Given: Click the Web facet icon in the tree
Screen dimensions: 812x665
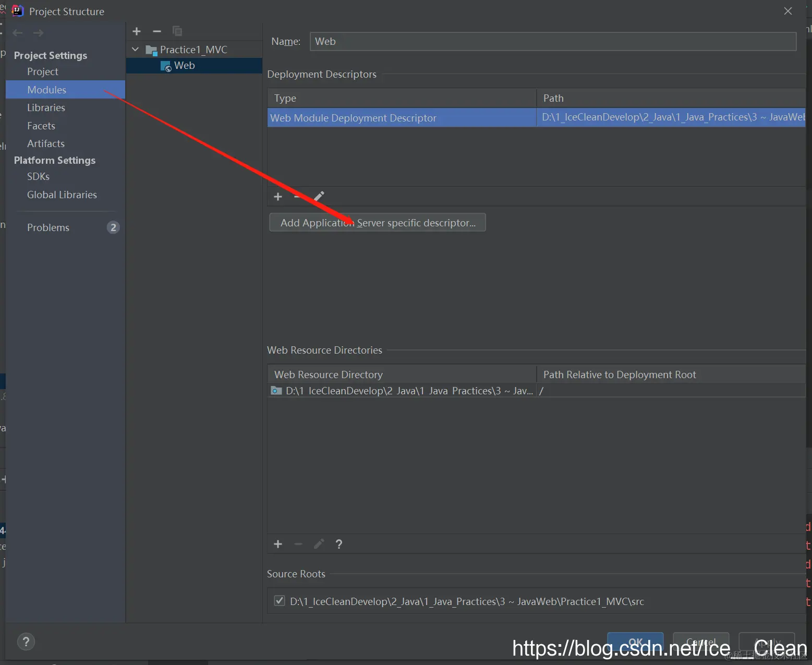Looking at the screenshot, I should pyautogui.click(x=166, y=66).
